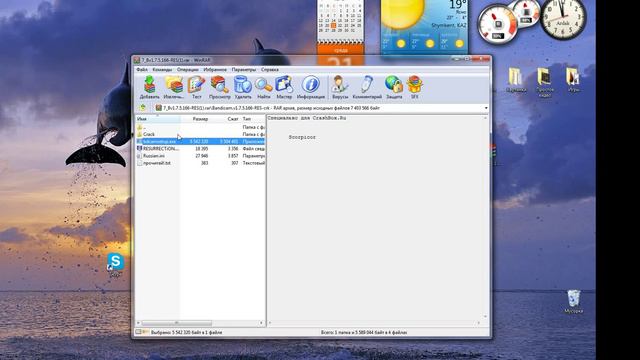The width and height of the screenshot is (640, 360).
Task: Select the highlighted .exe file row
Action: pyautogui.click(x=200, y=142)
